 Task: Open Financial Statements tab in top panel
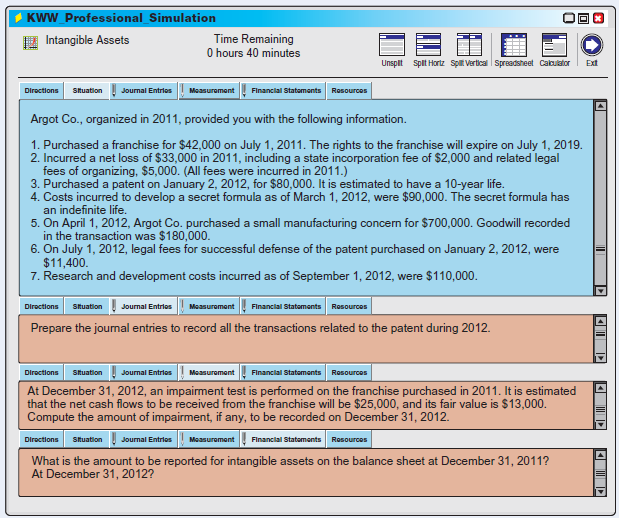coord(286,91)
